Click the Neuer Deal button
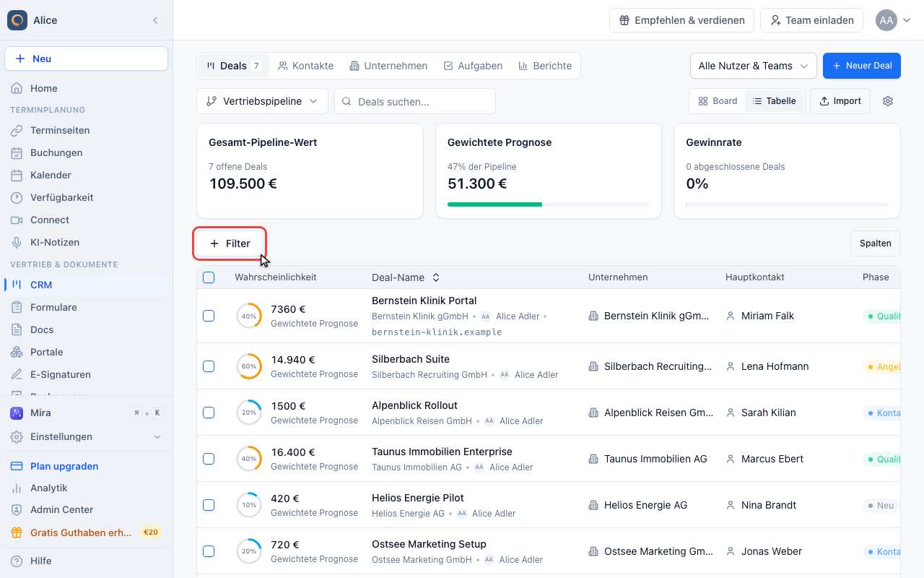The height and width of the screenshot is (578, 924). click(x=862, y=66)
